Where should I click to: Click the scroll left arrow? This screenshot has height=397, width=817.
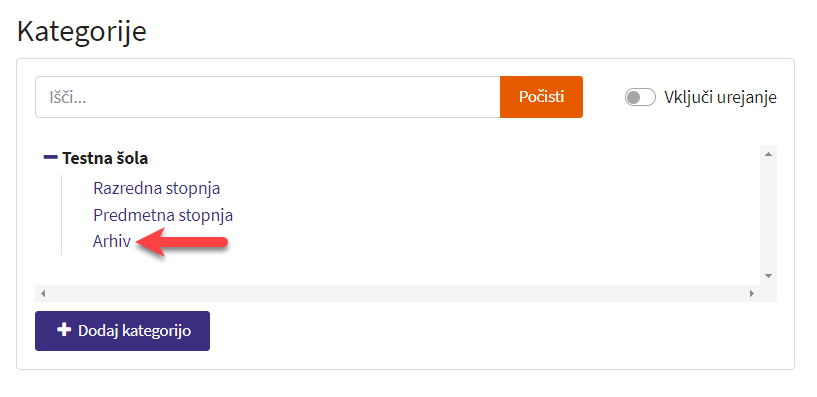coord(43,293)
